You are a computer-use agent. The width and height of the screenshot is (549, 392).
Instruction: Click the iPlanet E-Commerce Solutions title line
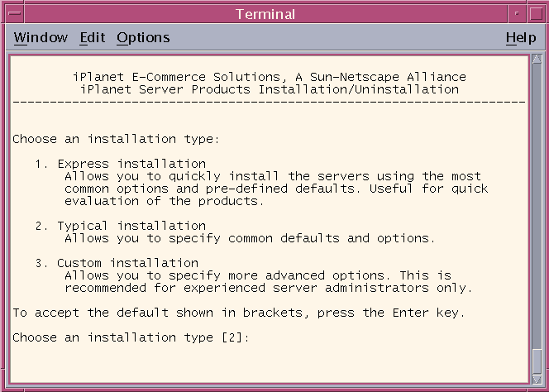click(x=270, y=77)
